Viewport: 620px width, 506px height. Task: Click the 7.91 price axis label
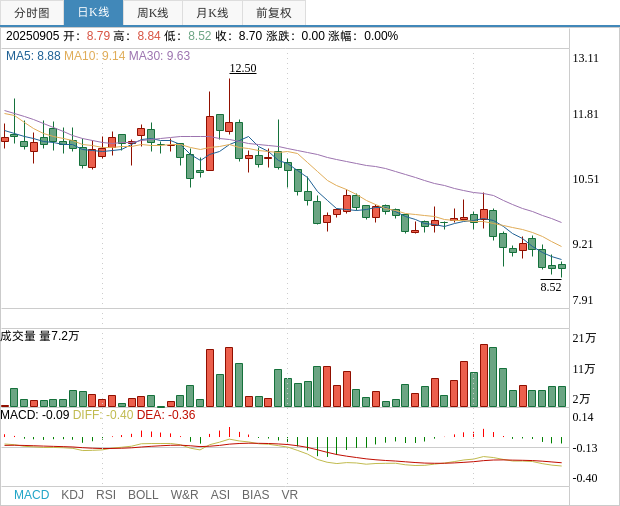(583, 300)
